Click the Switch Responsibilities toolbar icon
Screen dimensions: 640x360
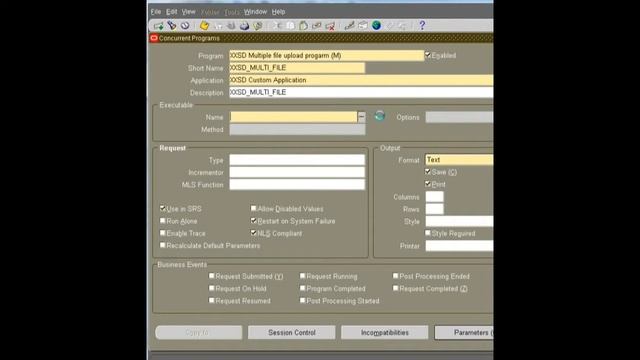point(231,26)
